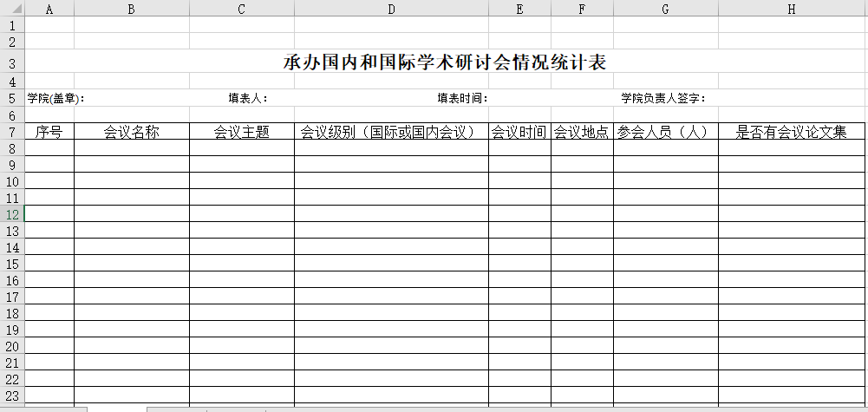
Task: Select row 7 header
Action: point(12,132)
